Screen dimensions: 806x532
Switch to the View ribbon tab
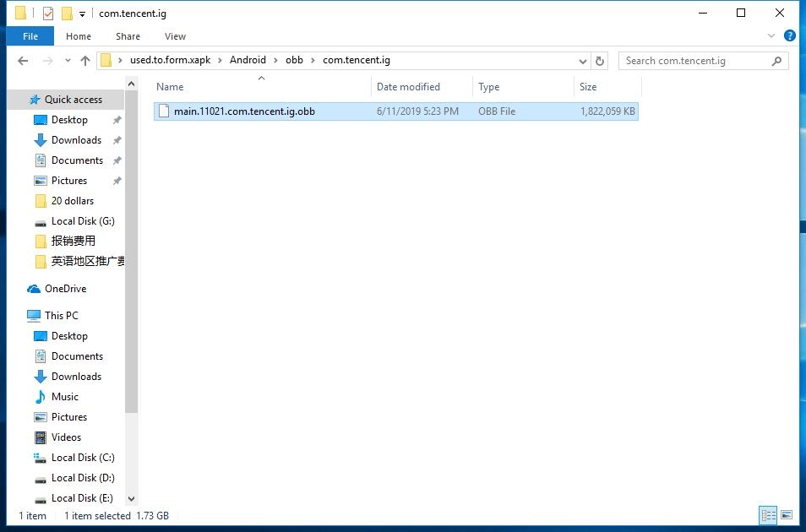click(175, 36)
